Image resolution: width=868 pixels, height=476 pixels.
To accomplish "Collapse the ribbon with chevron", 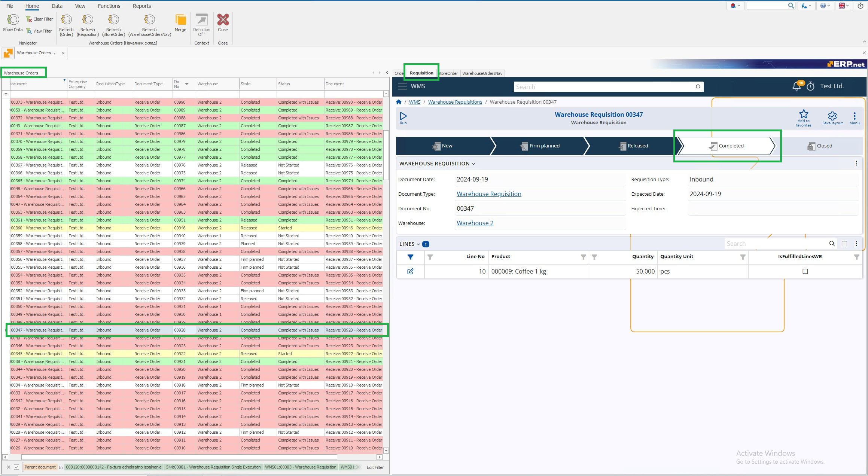I will click(864, 42).
